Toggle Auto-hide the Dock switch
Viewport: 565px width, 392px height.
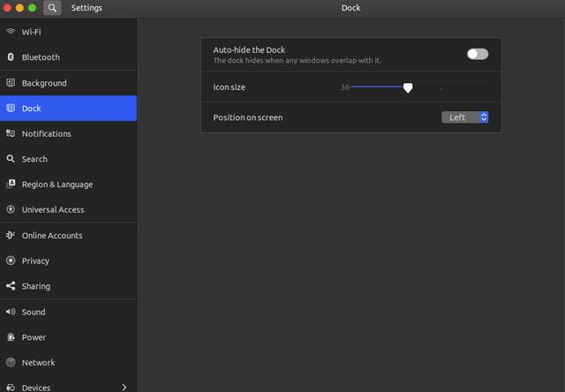coord(478,54)
